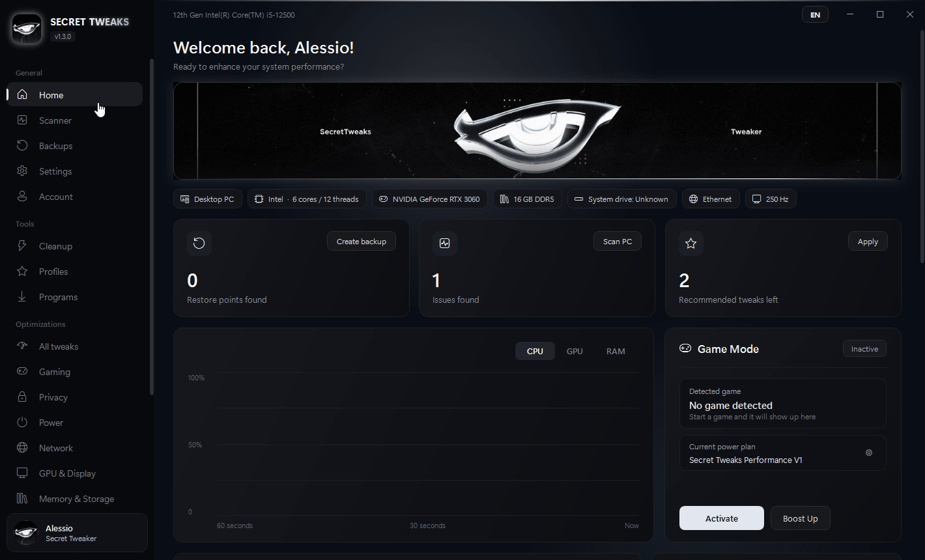This screenshot has width=925, height=560.
Task: Click the Boost Up button
Action: pos(800,518)
